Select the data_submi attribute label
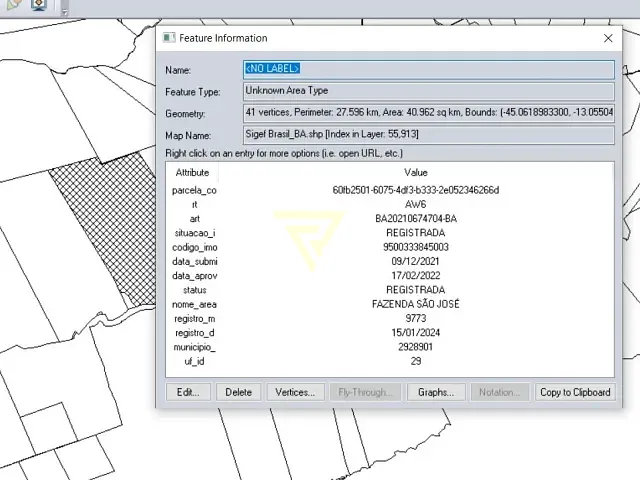The height and width of the screenshot is (480, 640). pos(195,262)
